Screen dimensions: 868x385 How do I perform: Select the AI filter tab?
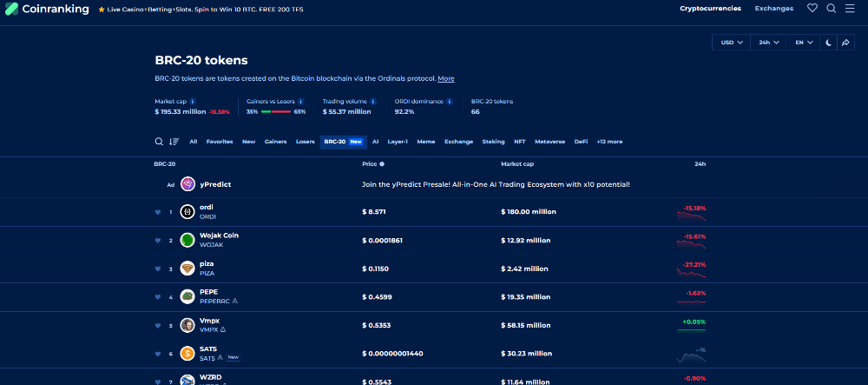coord(375,142)
